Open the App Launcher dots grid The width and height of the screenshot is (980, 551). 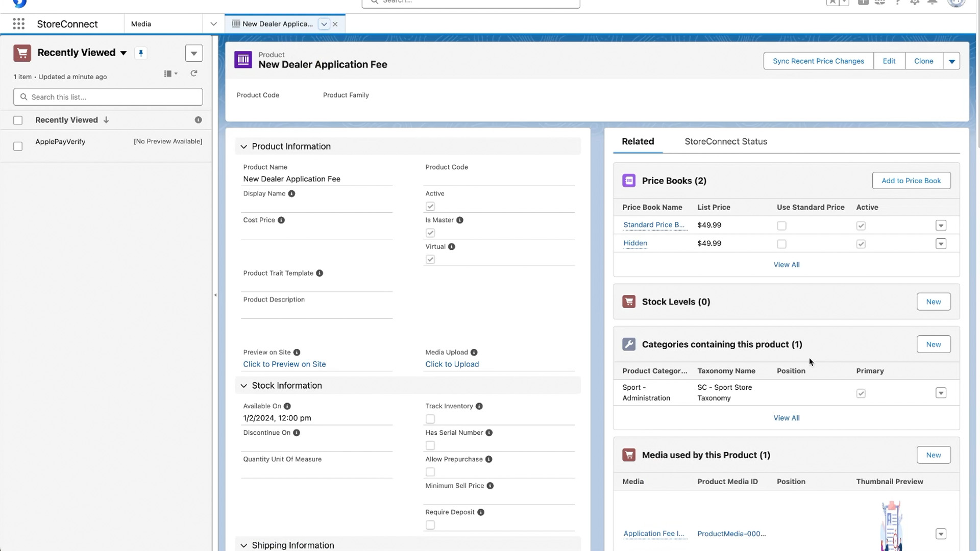(19, 23)
